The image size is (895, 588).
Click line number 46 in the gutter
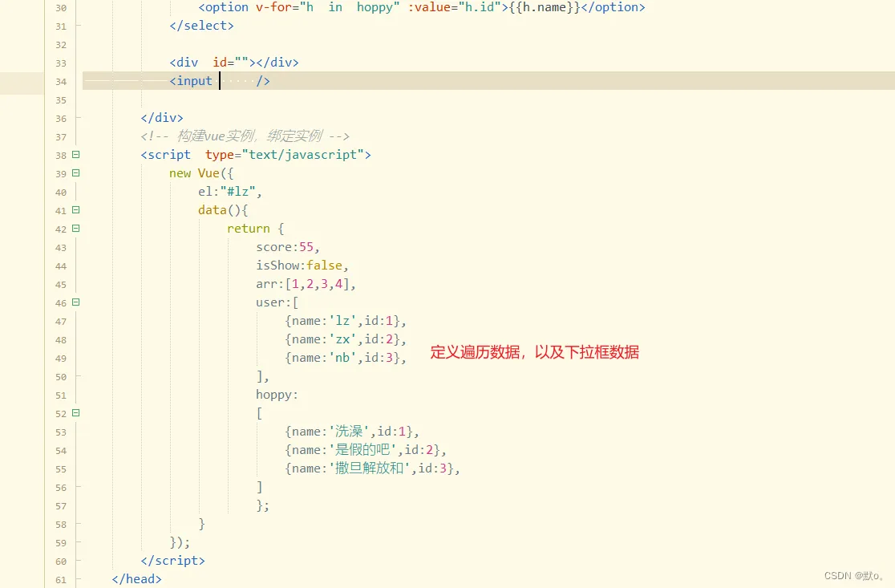tap(61, 303)
